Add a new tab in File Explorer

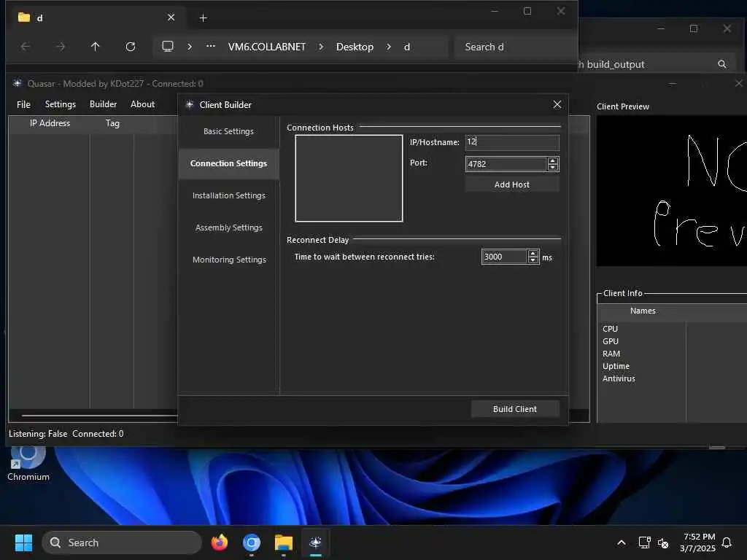click(203, 18)
